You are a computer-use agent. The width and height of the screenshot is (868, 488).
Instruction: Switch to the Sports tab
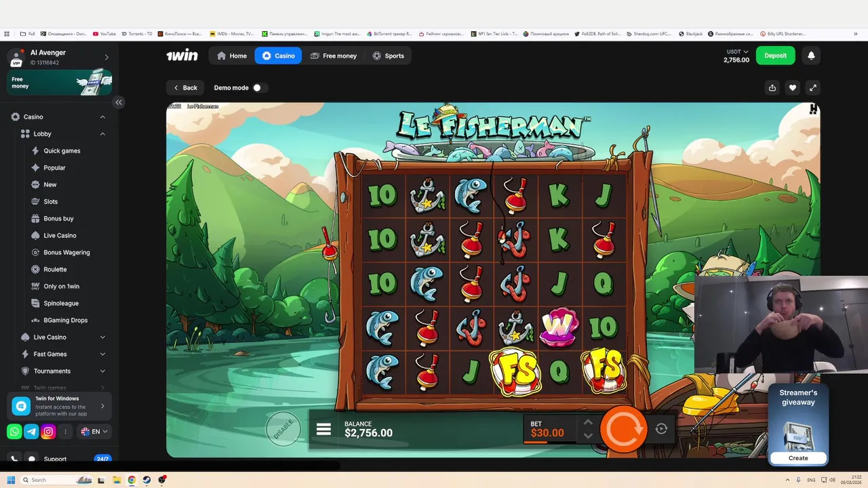tap(388, 56)
